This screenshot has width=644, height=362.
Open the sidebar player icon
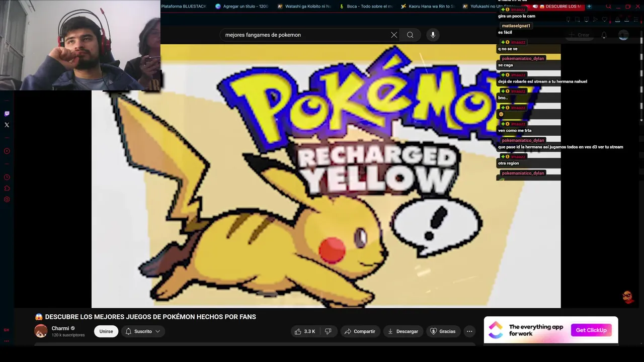click(7, 151)
